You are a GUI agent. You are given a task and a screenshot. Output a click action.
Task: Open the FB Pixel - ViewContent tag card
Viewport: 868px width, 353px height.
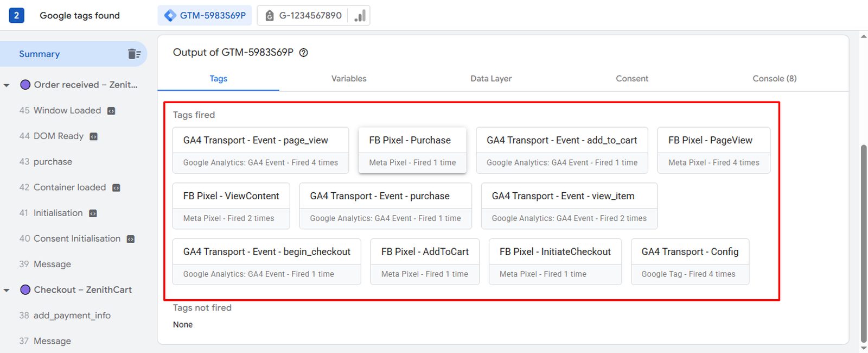pos(231,206)
